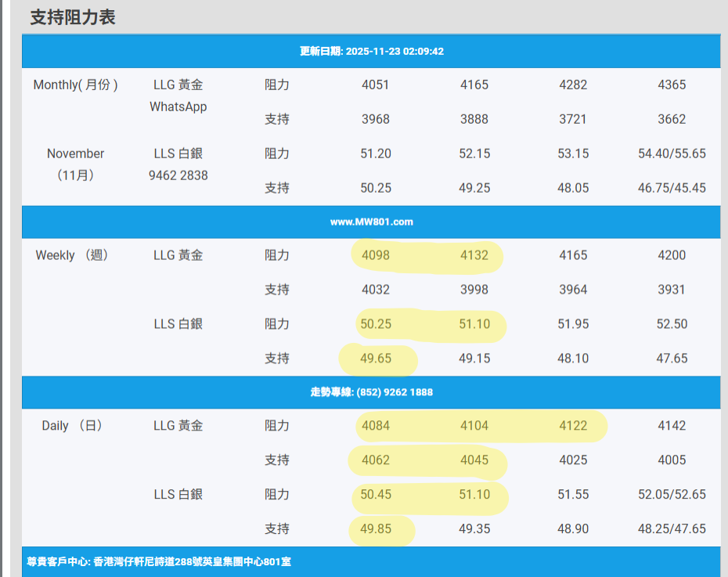Click the update date 2025-11-23 banner
The width and height of the screenshot is (728, 577).
(x=371, y=51)
